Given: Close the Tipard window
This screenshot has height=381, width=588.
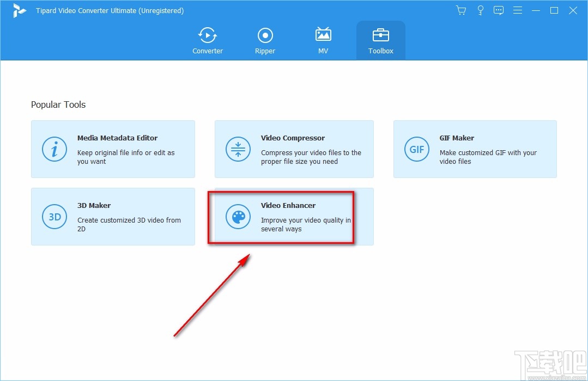Looking at the screenshot, I should click(573, 10).
